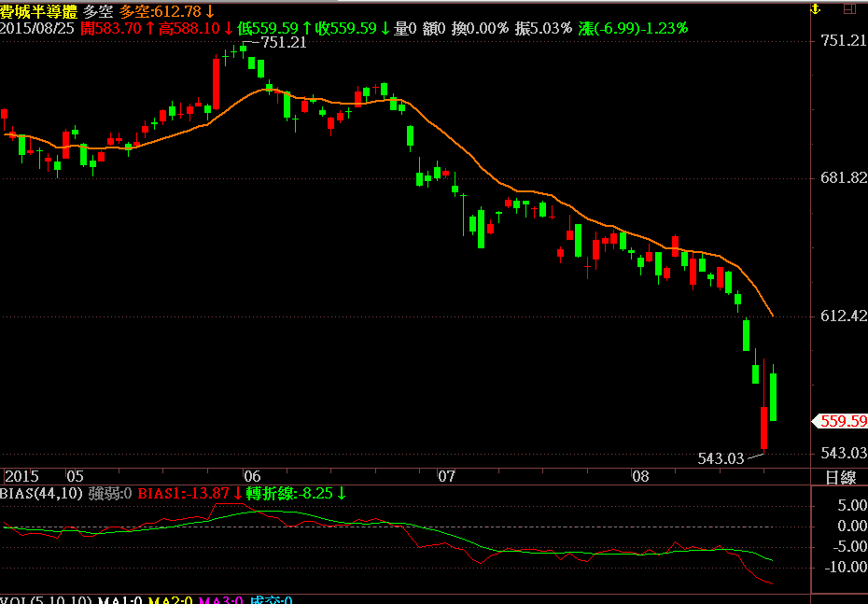Click the 08 month marker on date axis
Screen dimensions: 868x604
click(x=640, y=476)
